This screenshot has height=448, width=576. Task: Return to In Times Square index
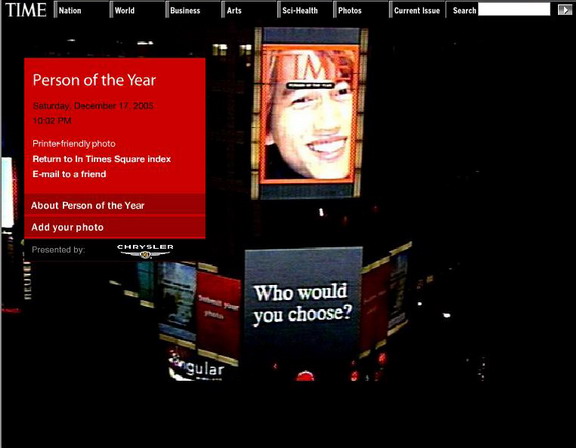click(x=102, y=159)
